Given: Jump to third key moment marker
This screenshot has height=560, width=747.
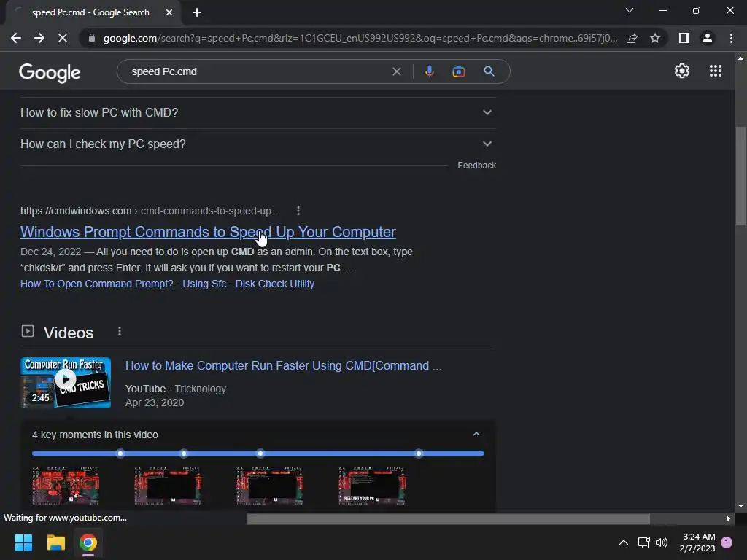Looking at the screenshot, I should point(260,454).
